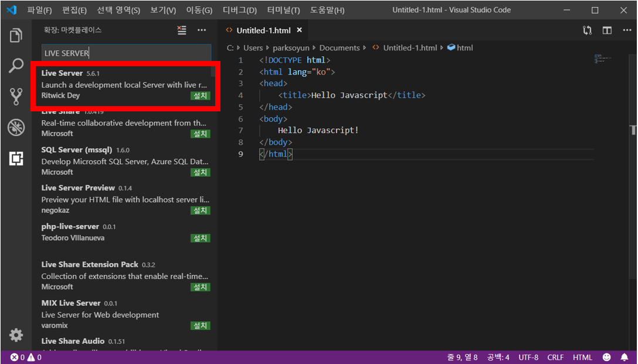
Task: Open editor more actions ellipsis
Action: tap(628, 30)
